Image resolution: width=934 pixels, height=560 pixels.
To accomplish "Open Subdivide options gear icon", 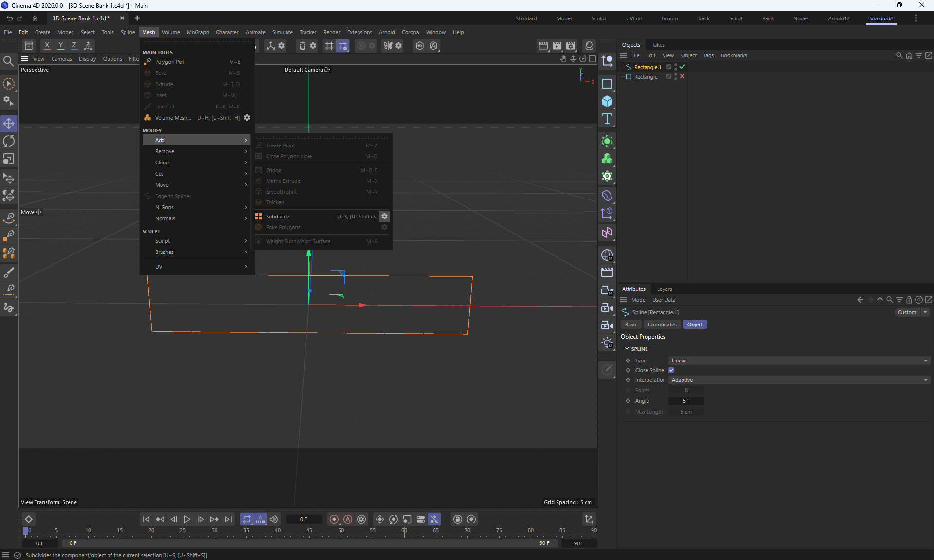I will [x=384, y=217].
